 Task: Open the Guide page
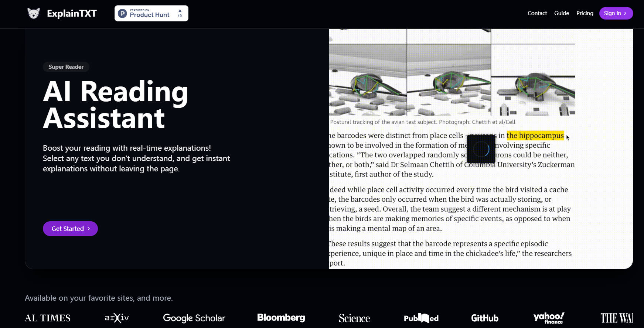pyautogui.click(x=562, y=13)
